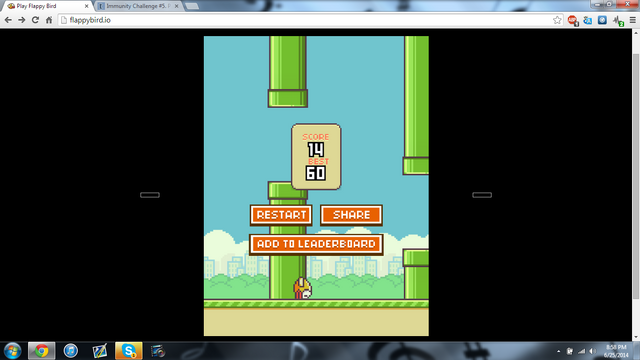Open a new tab
The width and height of the screenshot is (640, 360).
tap(191, 6)
